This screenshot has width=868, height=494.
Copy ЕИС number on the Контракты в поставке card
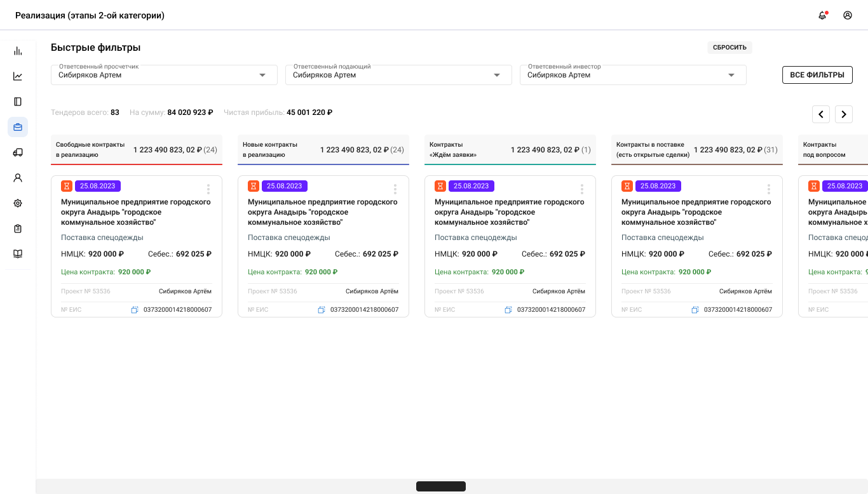pyautogui.click(x=695, y=310)
